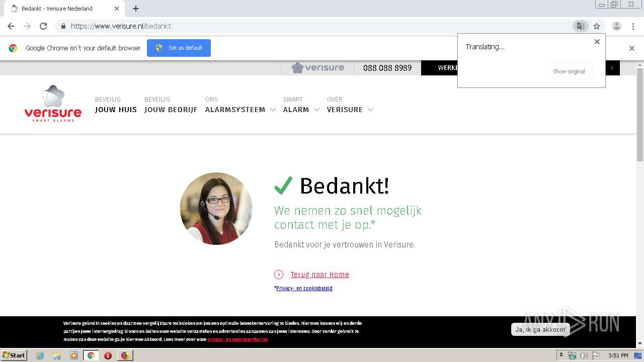Open the file explorer taskbar icon
Viewport: 644px width, 362px height.
[x=57, y=355]
